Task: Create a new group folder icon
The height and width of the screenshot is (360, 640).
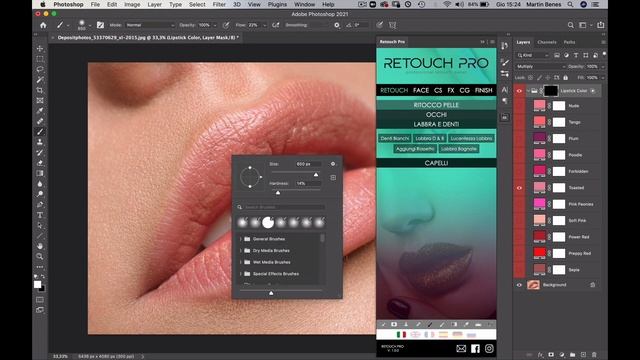Action: [572, 355]
